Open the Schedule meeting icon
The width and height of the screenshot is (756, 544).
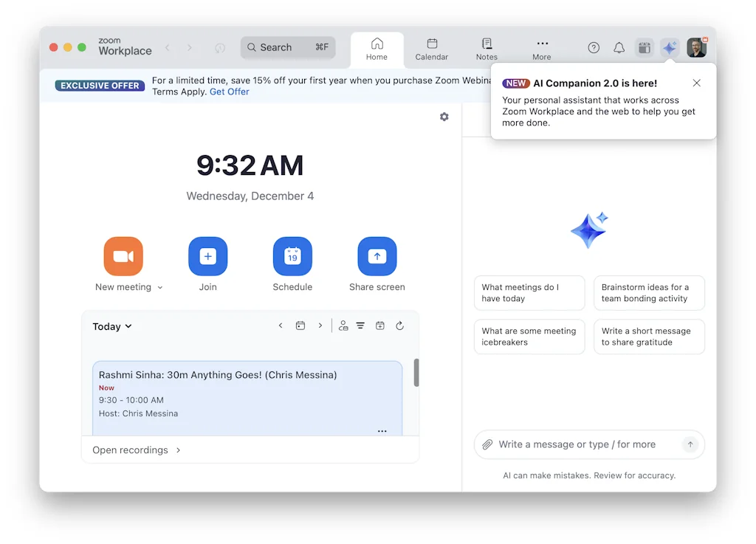pos(292,255)
